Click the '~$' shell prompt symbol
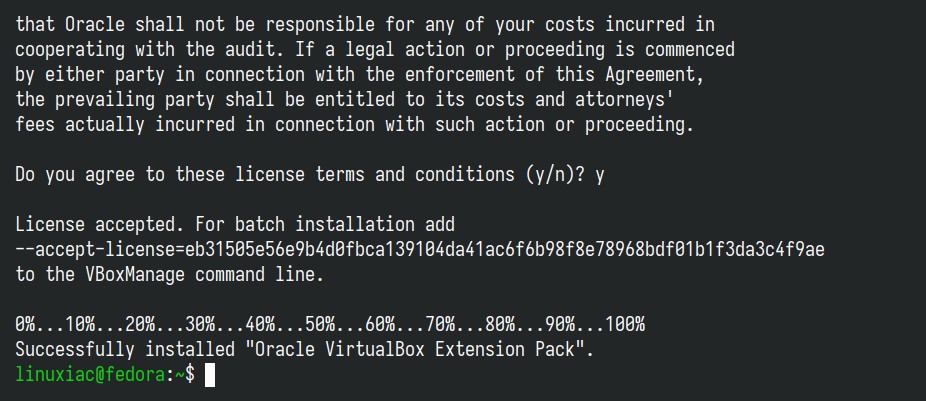The width and height of the screenshot is (926, 401). (185, 374)
